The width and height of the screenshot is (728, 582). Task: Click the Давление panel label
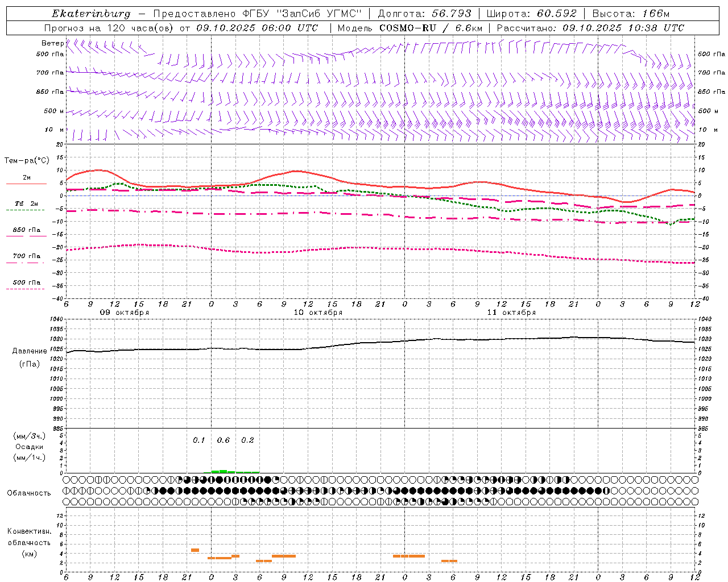(30, 351)
